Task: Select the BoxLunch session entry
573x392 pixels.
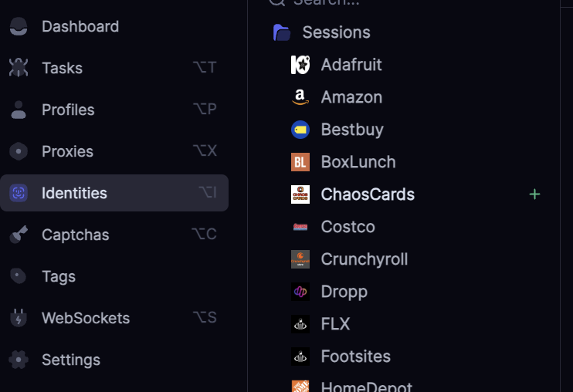Action: point(358,162)
